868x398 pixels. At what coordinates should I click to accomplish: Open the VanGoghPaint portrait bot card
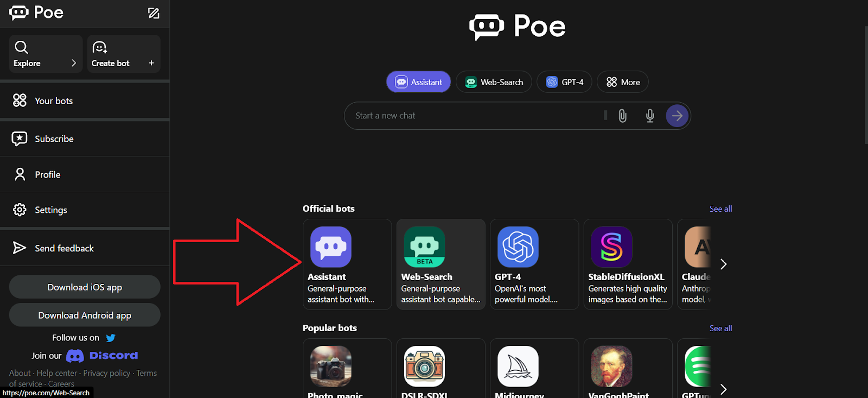[x=628, y=369]
